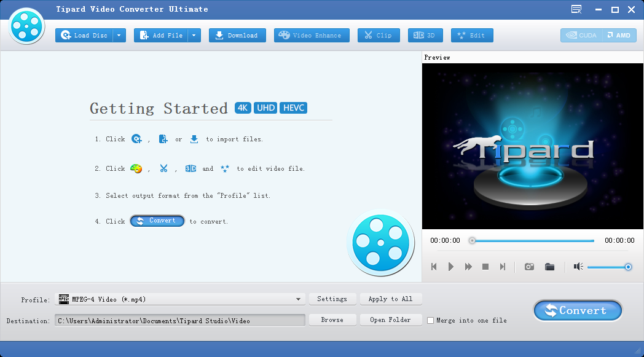The width and height of the screenshot is (644, 357).
Task: Click the Stop playback button
Action: tap(485, 267)
